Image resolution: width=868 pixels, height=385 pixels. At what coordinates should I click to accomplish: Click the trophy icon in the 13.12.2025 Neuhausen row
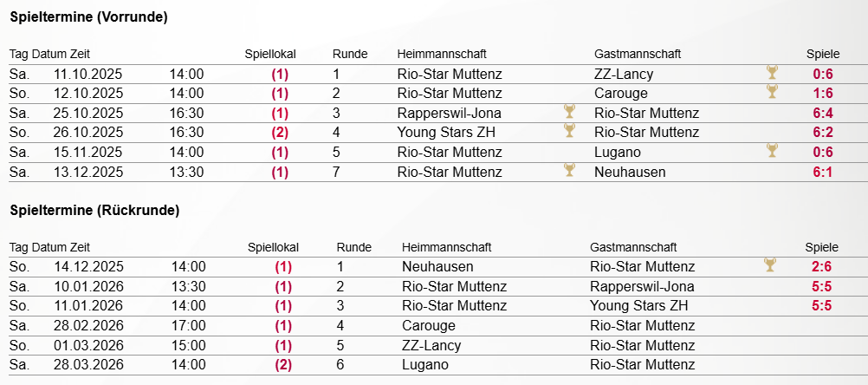click(x=569, y=170)
